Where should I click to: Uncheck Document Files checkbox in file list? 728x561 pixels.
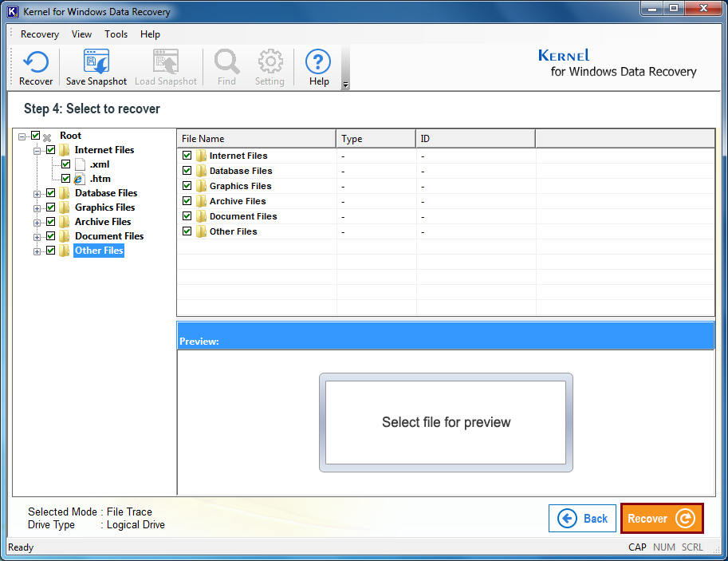click(187, 216)
